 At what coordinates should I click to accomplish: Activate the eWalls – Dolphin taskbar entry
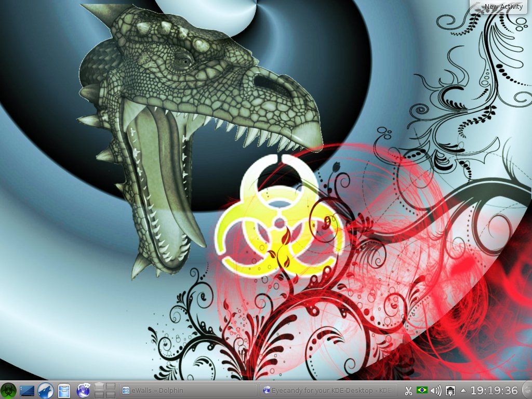click(x=188, y=391)
